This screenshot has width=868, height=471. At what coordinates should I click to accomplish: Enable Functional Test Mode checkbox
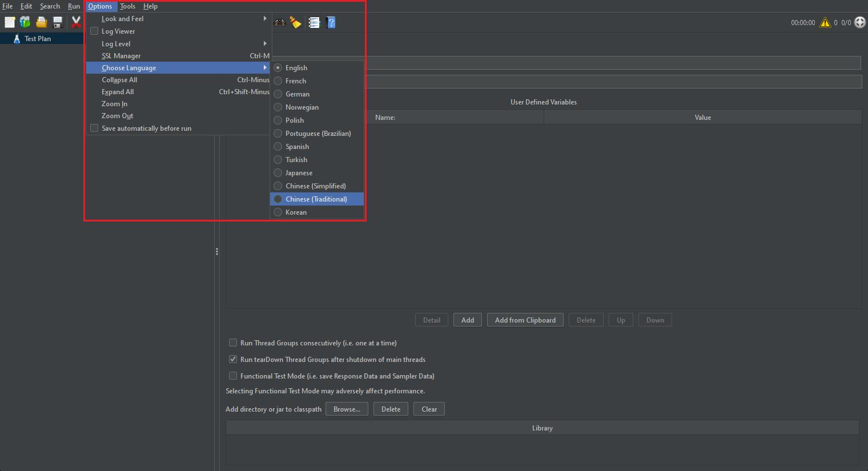pyautogui.click(x=233, y=376)
